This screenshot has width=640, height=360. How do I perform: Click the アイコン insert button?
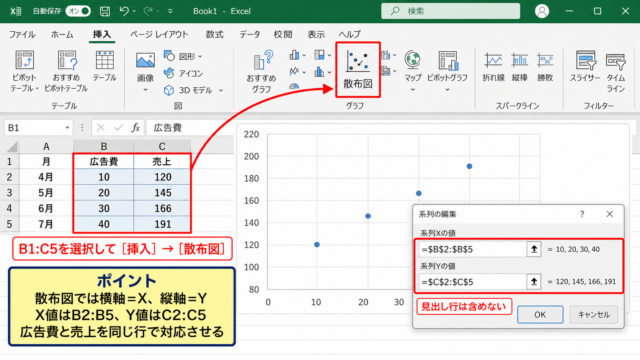coord(183,73)
